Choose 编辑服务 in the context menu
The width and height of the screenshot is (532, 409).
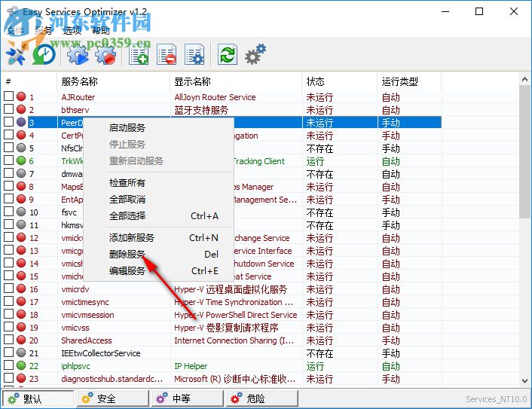(158, 270)
